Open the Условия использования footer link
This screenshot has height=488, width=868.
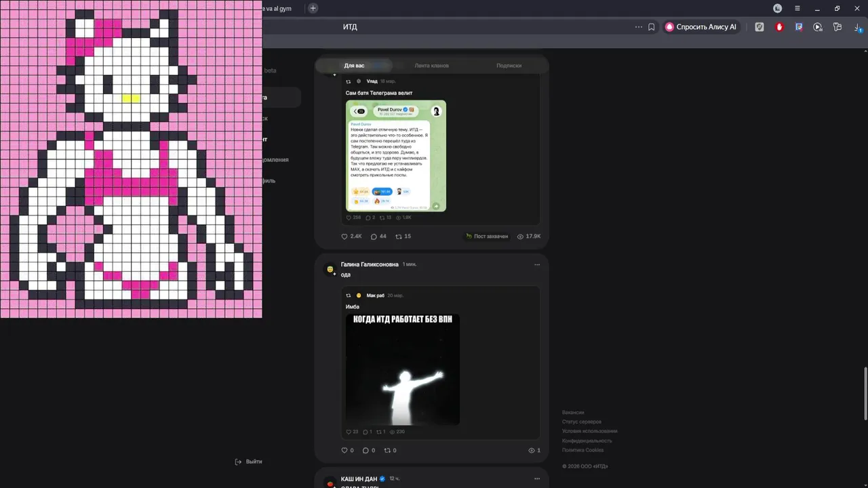pos(590,432)
